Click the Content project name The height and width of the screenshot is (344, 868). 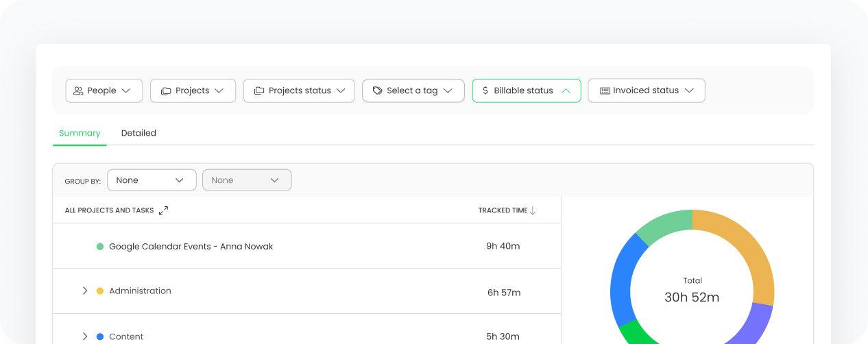point(126,336)
